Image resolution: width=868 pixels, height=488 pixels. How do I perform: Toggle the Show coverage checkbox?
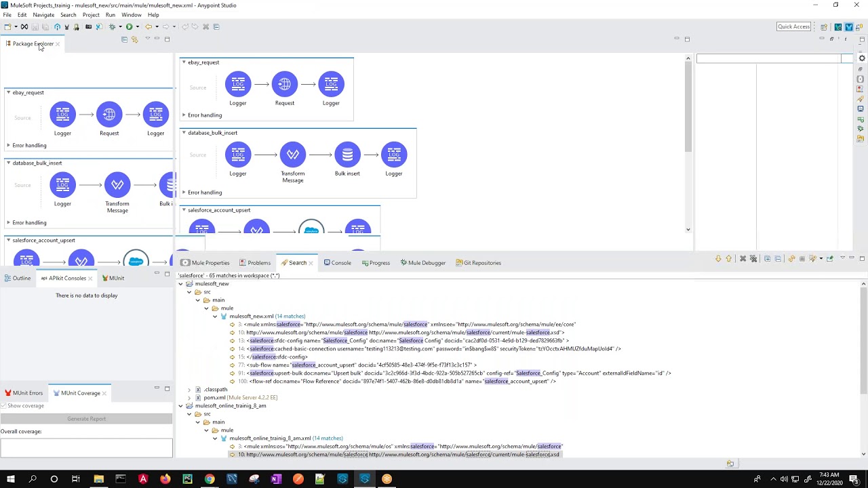(3, 406)
